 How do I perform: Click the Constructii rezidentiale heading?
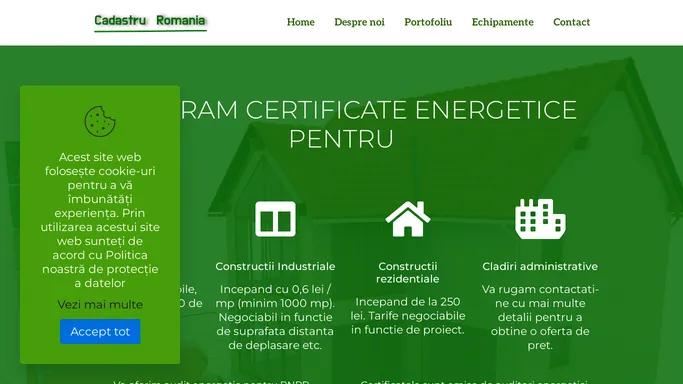(408, 273)
